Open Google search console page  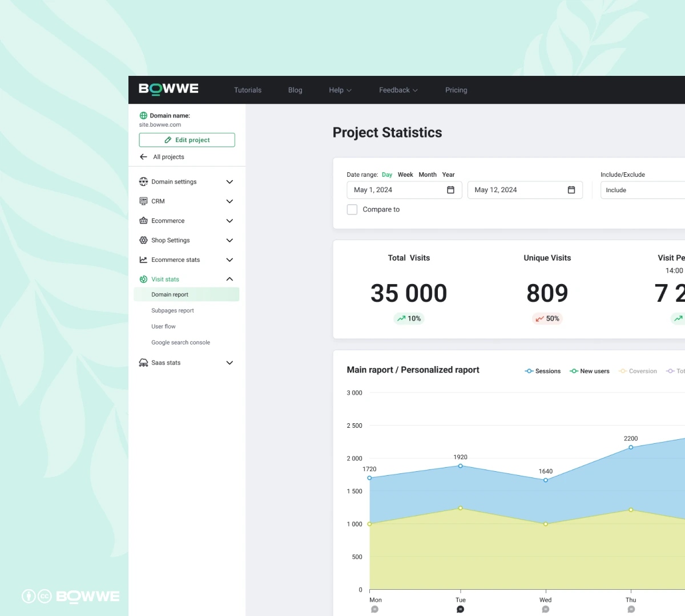[180, 342]
